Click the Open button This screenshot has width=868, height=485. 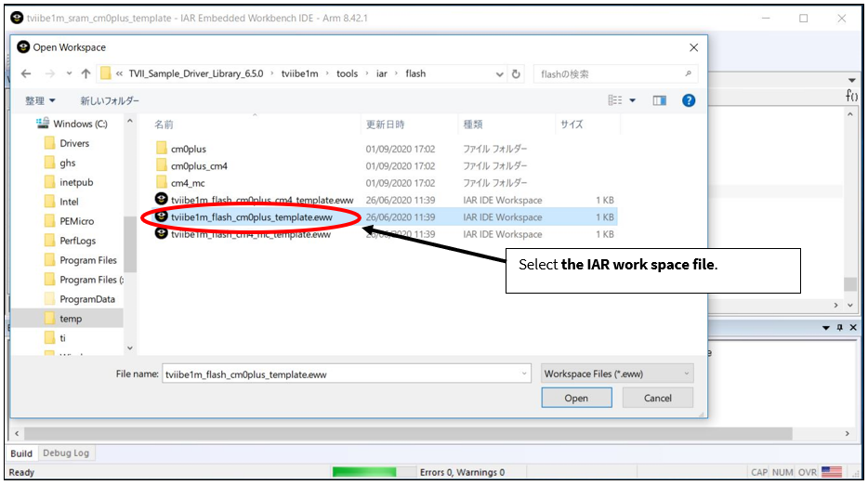(x=576, y=398)
